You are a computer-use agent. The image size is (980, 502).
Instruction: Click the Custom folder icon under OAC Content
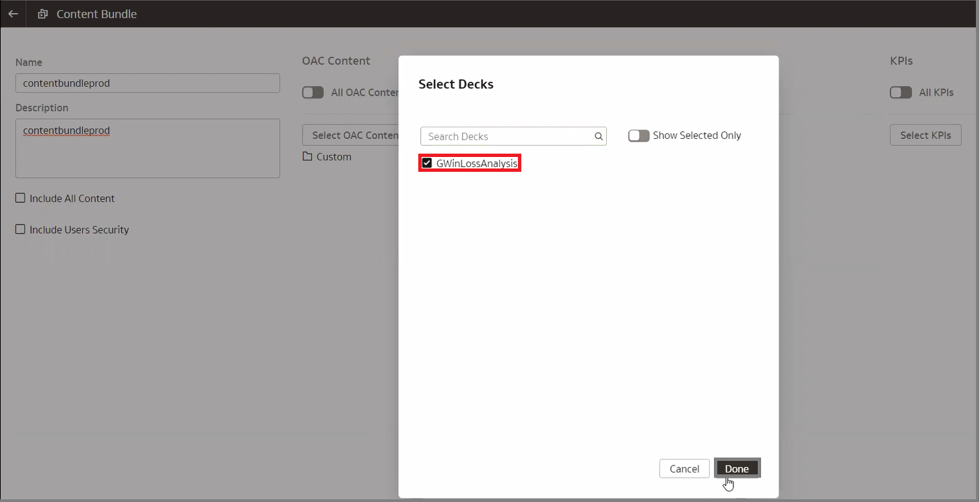coord(308,156)
